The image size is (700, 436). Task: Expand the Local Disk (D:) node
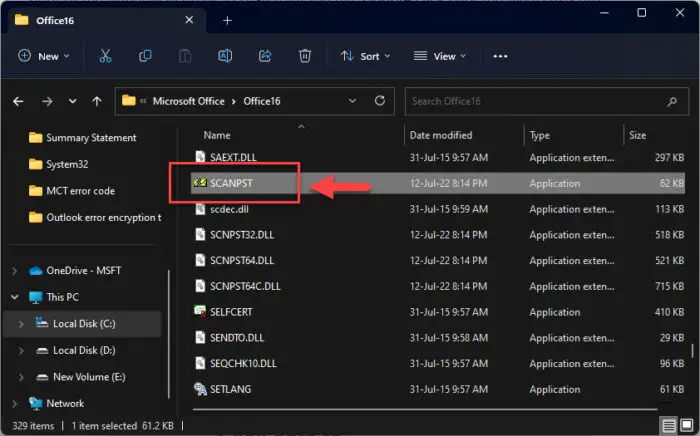[21, 351]
